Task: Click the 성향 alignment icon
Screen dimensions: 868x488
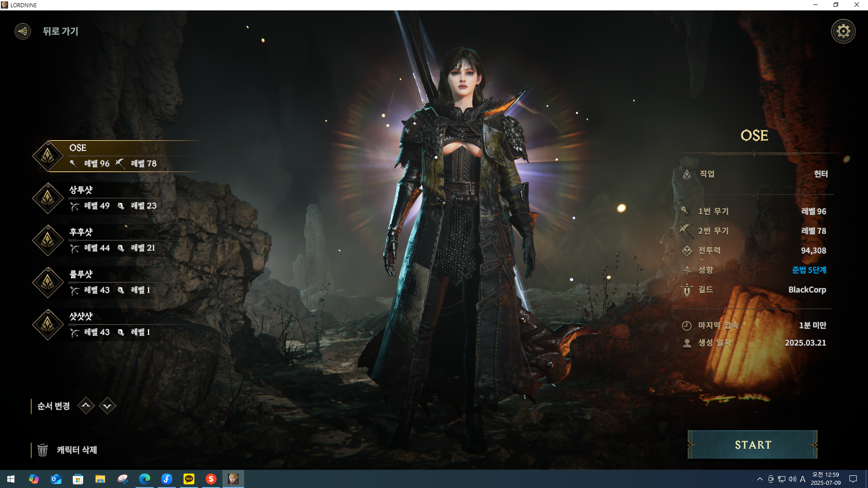Action: [x=687, y=270]
